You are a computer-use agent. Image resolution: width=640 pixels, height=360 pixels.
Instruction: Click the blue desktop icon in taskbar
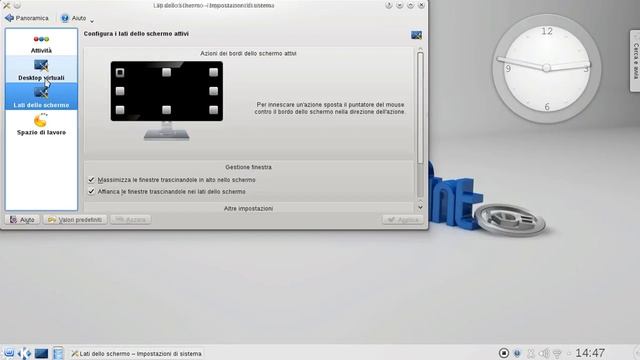tap(41, 353)
